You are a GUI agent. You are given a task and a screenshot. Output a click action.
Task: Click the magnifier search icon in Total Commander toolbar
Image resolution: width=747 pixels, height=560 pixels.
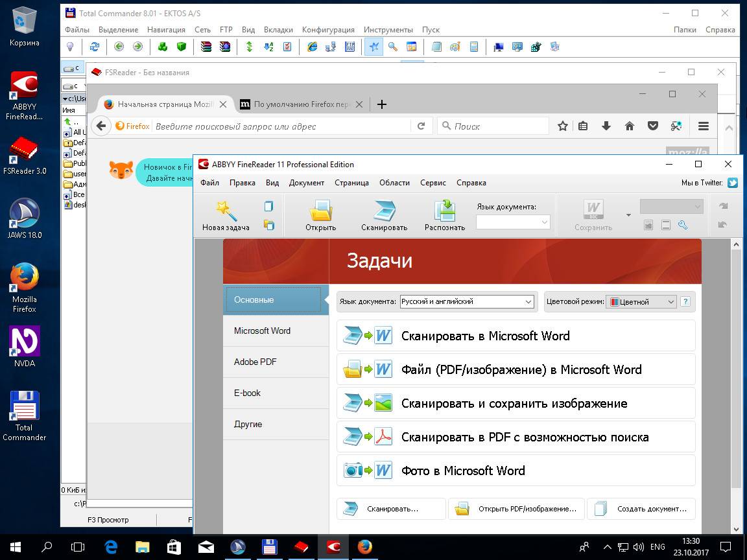(393, 47)
